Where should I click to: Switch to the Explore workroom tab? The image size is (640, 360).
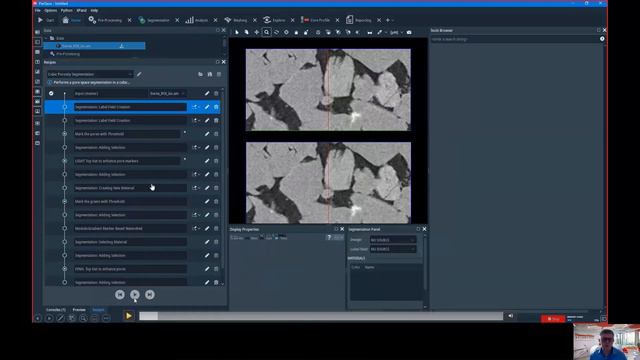[x=274, y=20]
